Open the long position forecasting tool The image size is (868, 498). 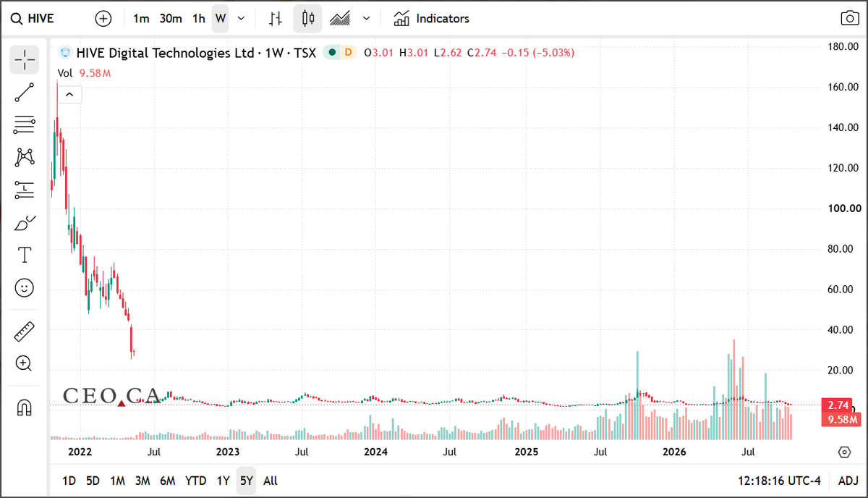point(25,190)
